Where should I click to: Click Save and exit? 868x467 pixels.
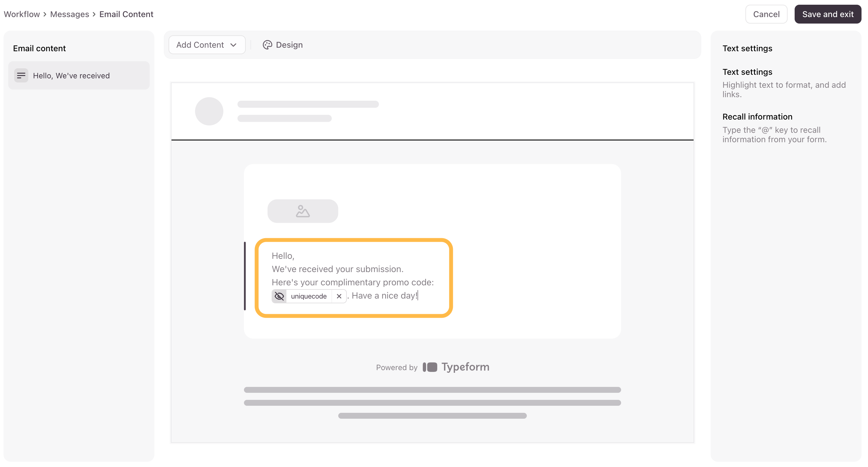tap(827, 14)
